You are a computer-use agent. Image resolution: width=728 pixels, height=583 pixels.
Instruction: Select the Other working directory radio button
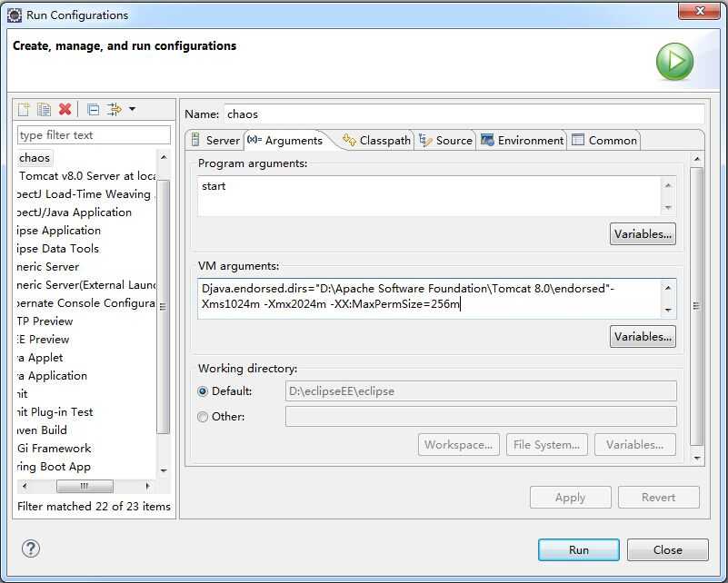(x=203, y=417)
